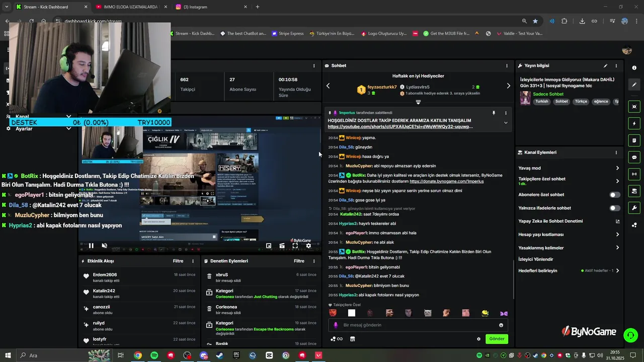Unmute the stream preview audio

[104, 246]
